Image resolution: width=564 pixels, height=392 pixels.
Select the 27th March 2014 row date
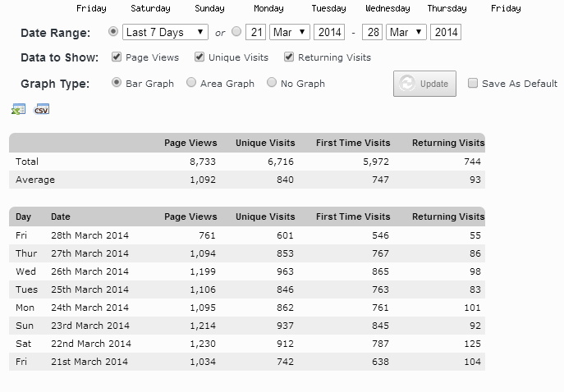coord(89,253)
